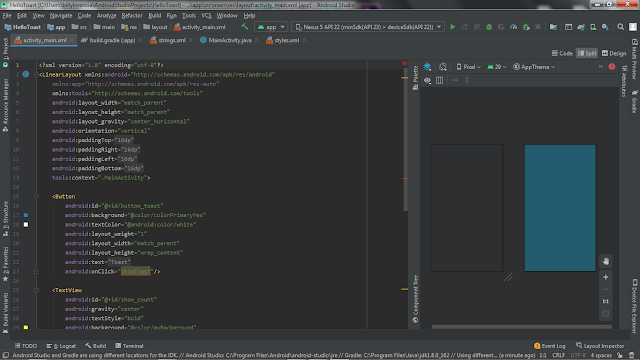Open the Event Log button

pos(550,346)
